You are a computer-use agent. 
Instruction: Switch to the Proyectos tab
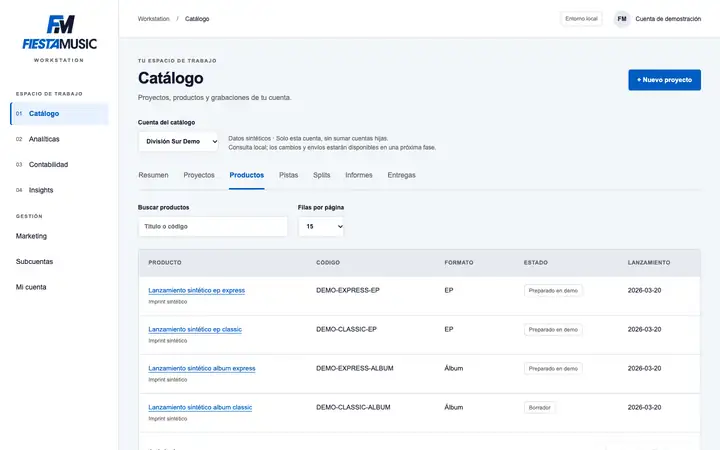pyautogui.click(x=199, y=175)
